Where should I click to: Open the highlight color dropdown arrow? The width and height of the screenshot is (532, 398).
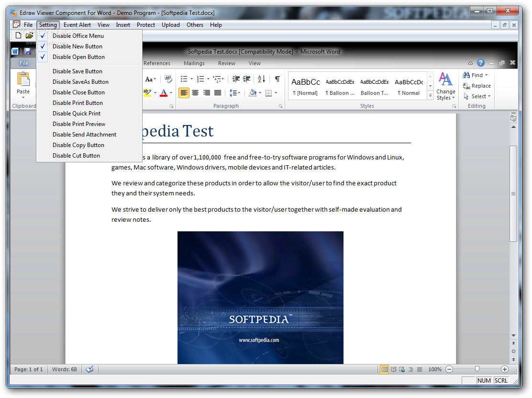(x=155, y=93)
